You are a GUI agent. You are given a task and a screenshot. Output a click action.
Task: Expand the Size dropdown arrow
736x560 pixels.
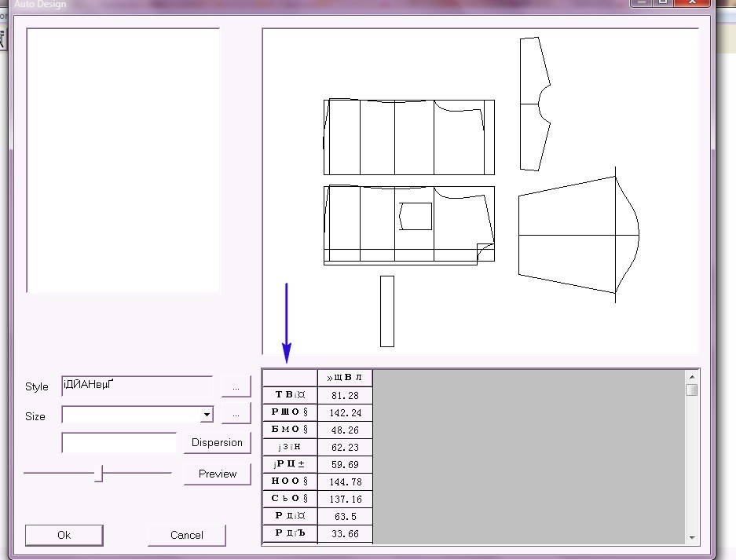207,415
